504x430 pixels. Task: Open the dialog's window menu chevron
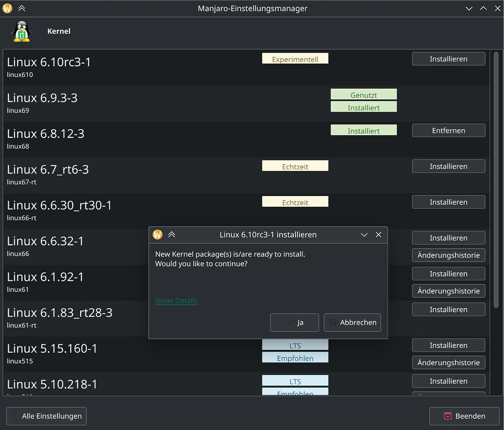[x=364, y=234]
